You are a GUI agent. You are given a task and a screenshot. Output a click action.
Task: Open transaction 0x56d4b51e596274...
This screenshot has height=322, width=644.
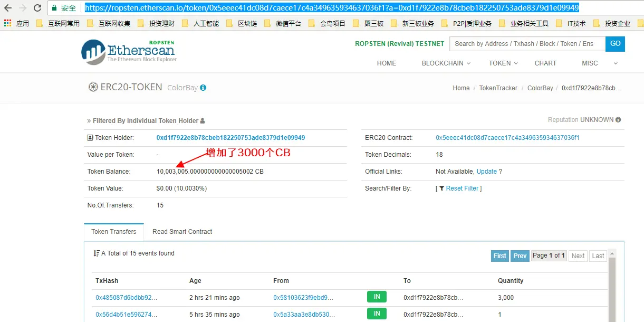(x=126, y=315)
